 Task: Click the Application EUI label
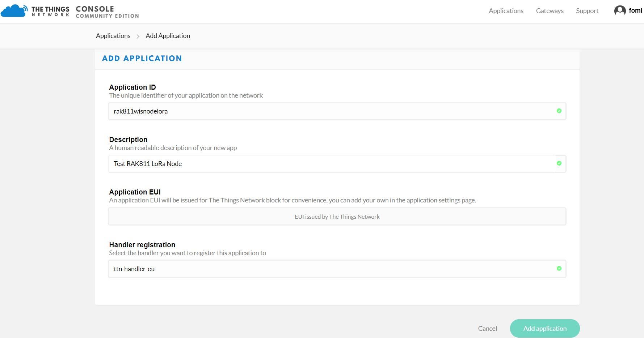tap(135, 192)
